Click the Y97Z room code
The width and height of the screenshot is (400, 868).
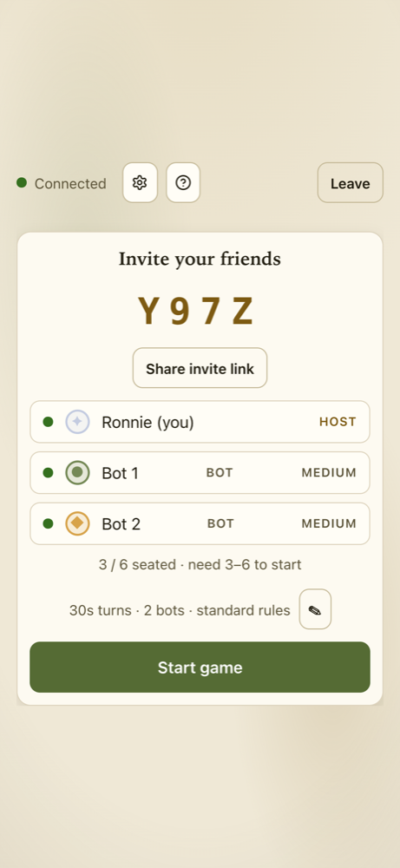196,312
